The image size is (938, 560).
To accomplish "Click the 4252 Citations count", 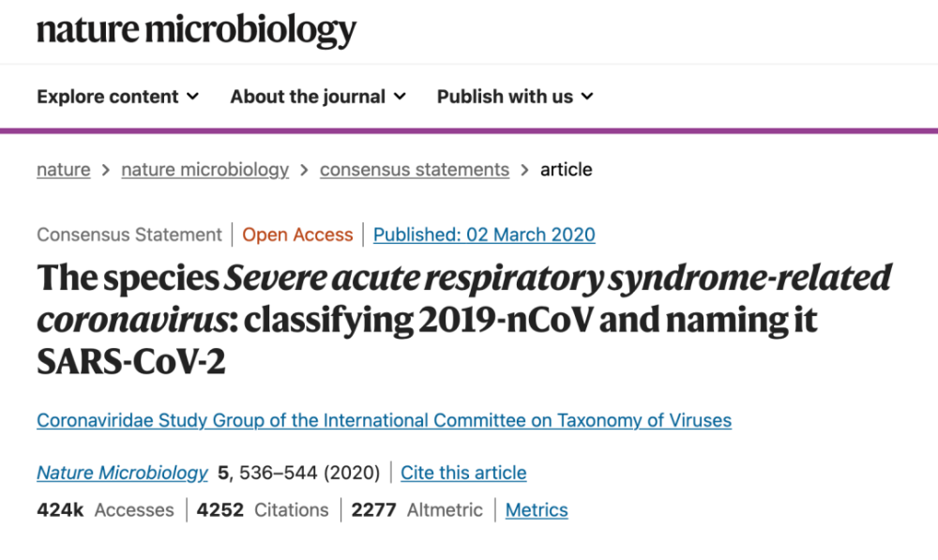I will (263, 509).
